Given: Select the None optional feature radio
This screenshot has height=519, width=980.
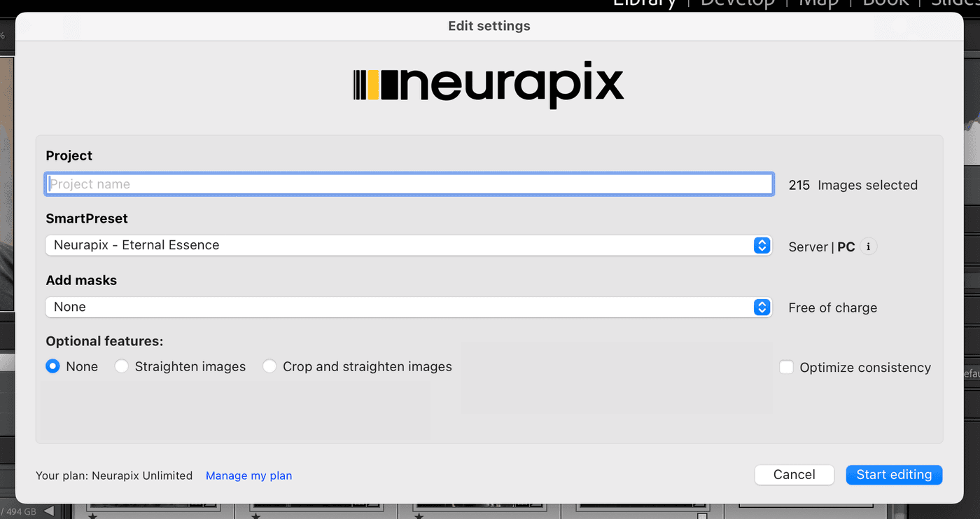Looking at the screenshot, I should [x=53, y=366].
